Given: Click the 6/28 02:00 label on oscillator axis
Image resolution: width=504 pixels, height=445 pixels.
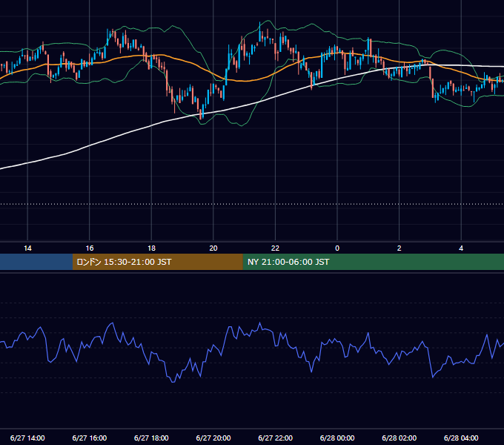Looking at the screenshot, I should click(x=399, y=438).
